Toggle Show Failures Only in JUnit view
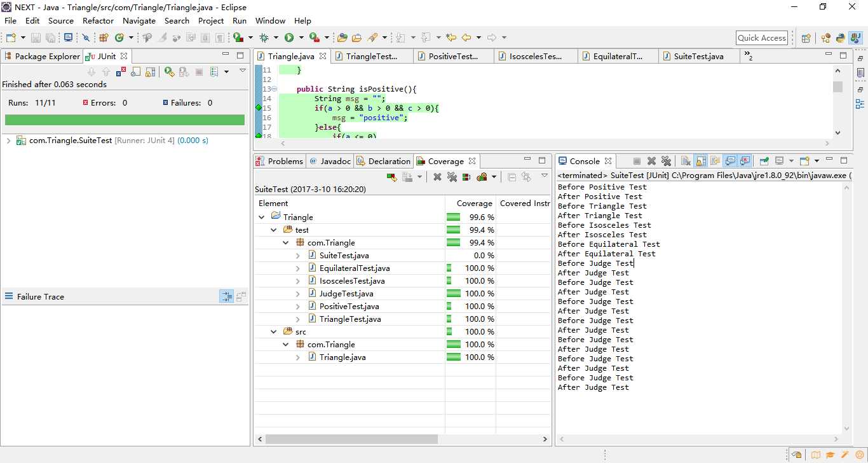 [x=121, y=72]
